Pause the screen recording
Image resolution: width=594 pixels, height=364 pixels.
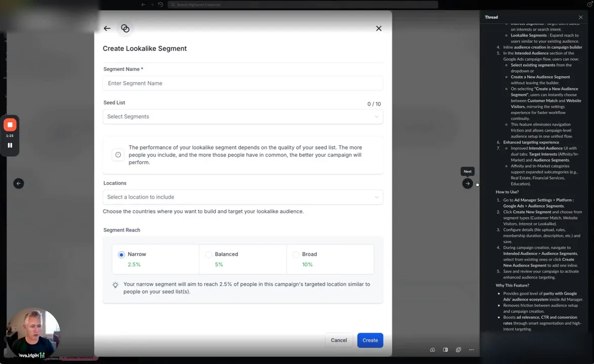10,146
